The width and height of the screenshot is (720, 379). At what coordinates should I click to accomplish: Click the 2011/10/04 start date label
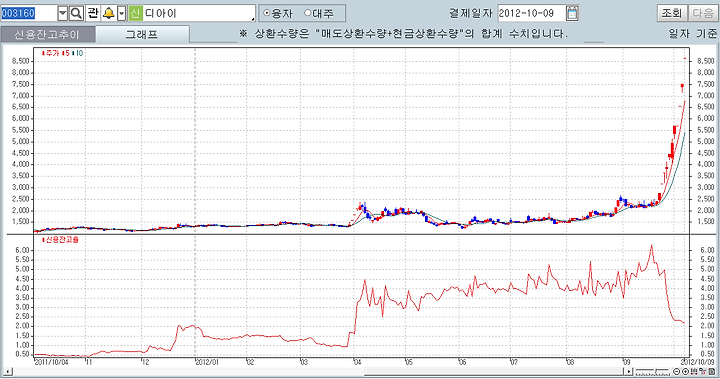point(51,362)
